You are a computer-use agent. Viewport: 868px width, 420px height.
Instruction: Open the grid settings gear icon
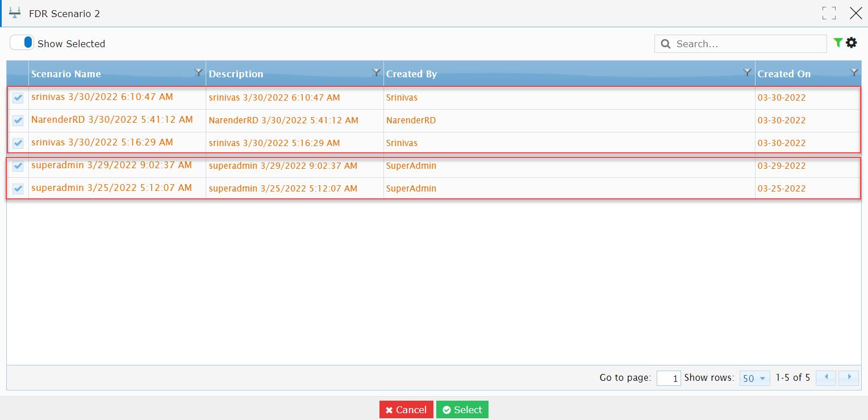click(851, 43)
